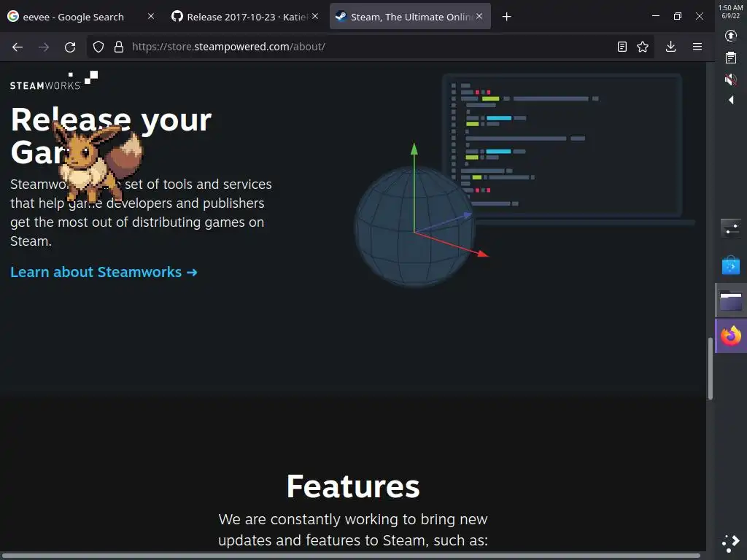Click the Steamworks logo

54,80
